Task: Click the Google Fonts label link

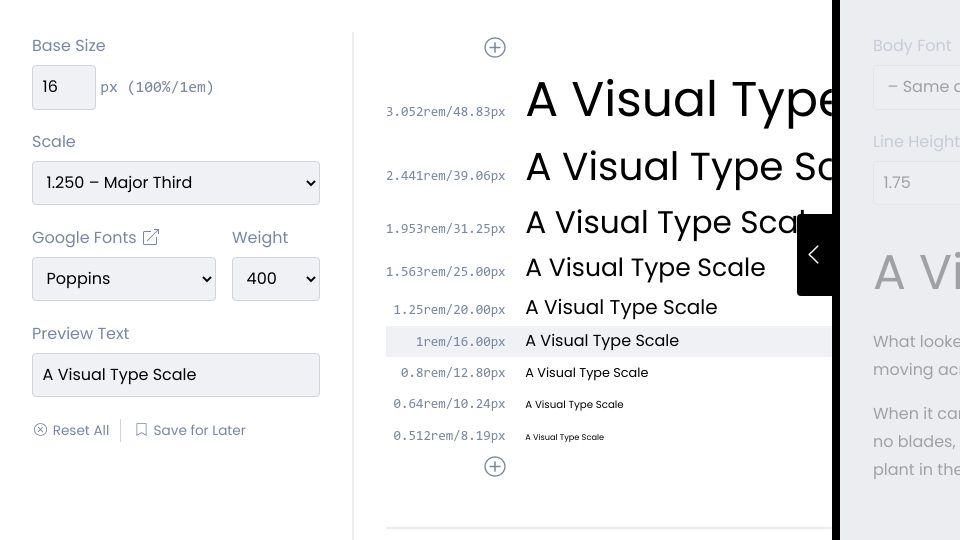Action: 84,238
